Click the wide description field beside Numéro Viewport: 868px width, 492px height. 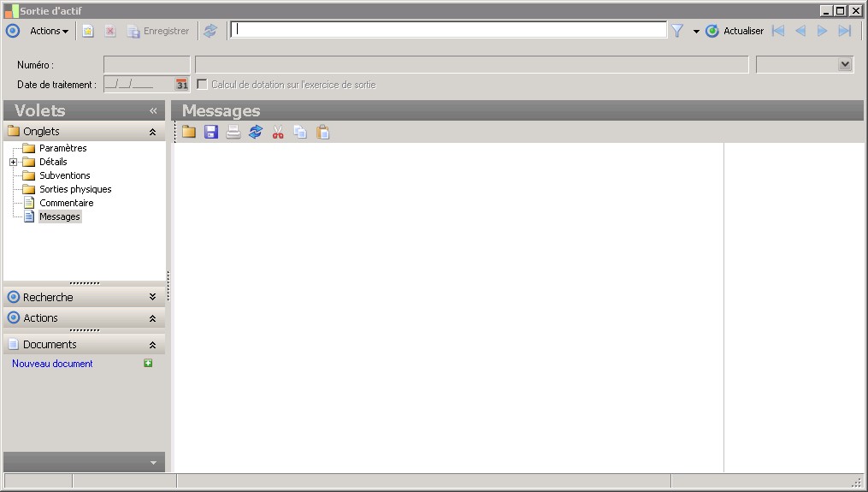[x=472, y=65]
